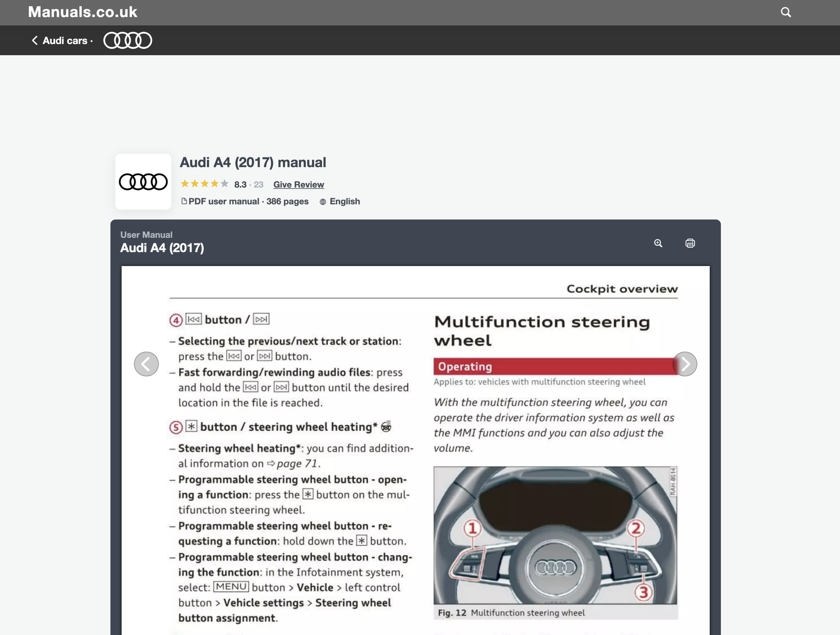The width and height of the screenshot is (840, 635).
Task: Select the star rating for the manual
Action: (205, 184)
